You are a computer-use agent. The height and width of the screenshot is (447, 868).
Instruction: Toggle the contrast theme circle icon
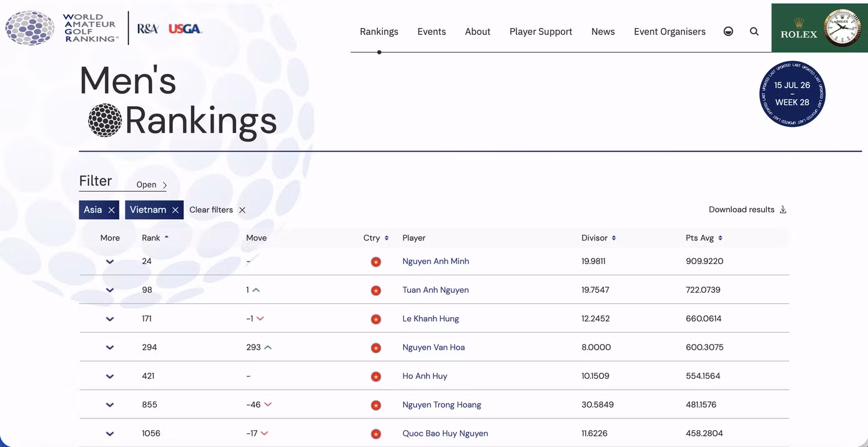point(728,31)
